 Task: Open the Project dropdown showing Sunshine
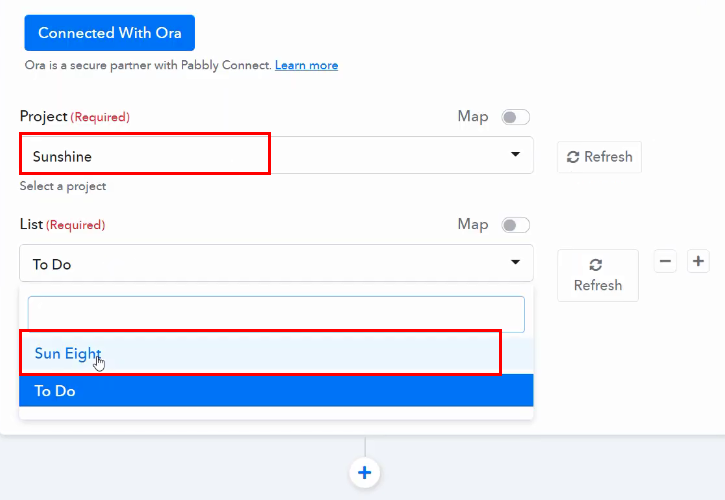tap(276, 155)
